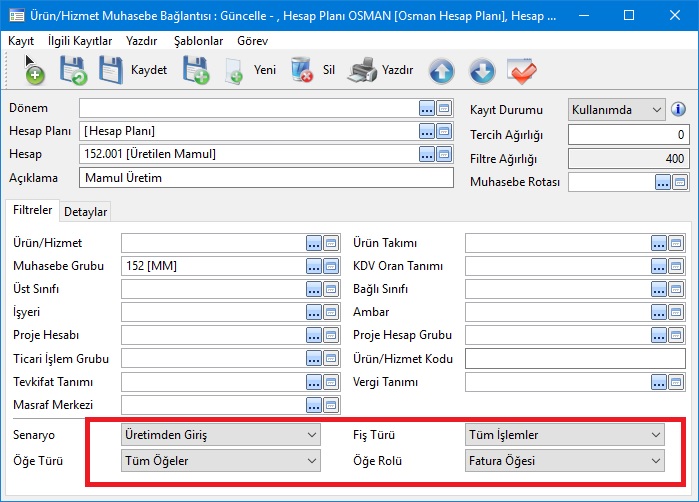Expand the Öğe Rolü dropdown
The width and height of the screenshot is (699, 502).
coord(565,461)
